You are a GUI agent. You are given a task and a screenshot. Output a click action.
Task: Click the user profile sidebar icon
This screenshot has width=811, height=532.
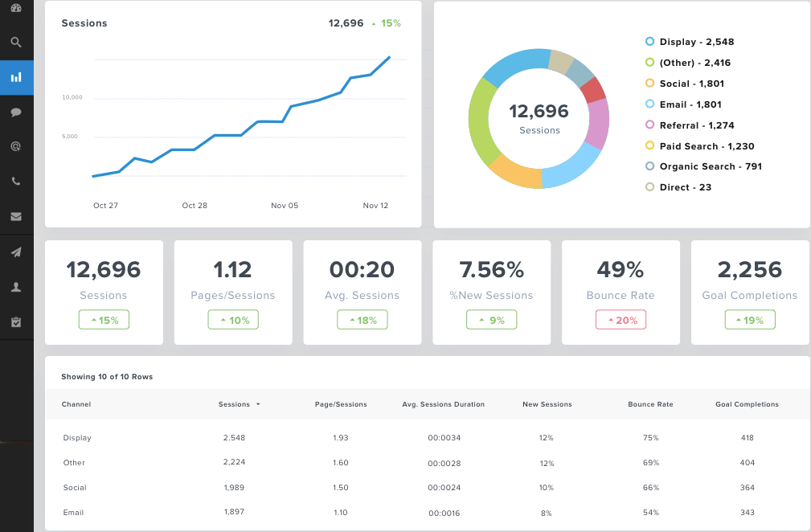[x=16, y=287]
